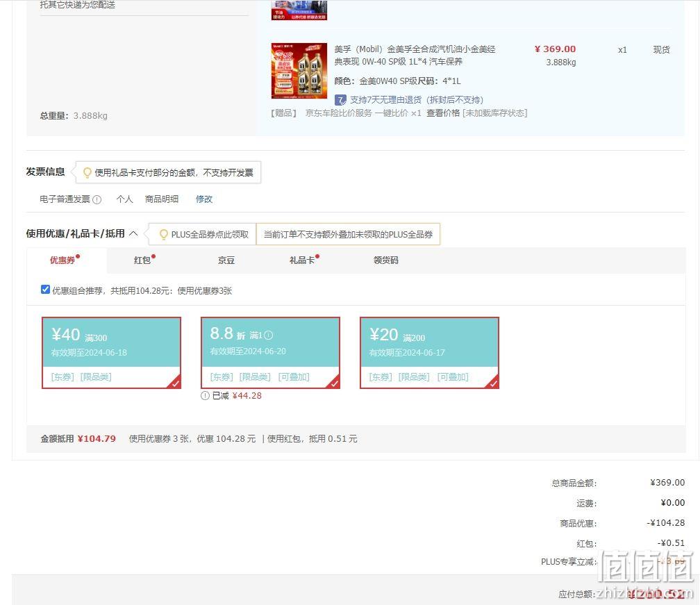The height and width of the screenshot is (605, 700).
Task: Open the 礼品卡 tab
Action: (x=302, y=260)
